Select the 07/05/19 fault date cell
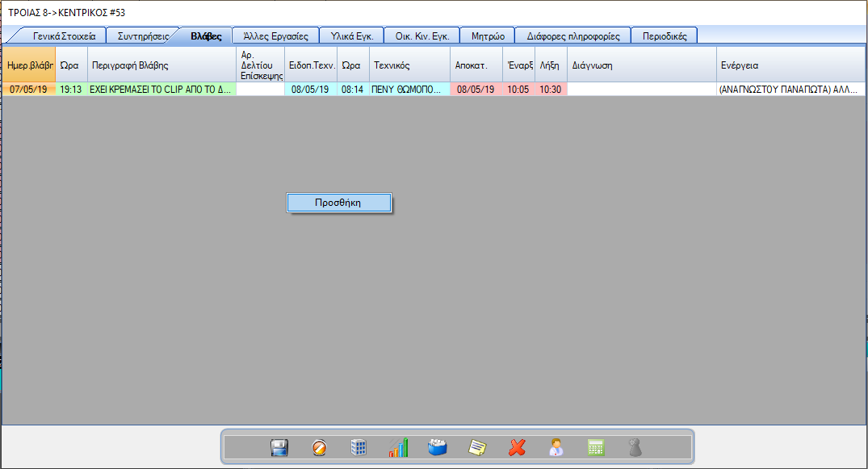This screenshot has width=868, height=469. (29, 90)
